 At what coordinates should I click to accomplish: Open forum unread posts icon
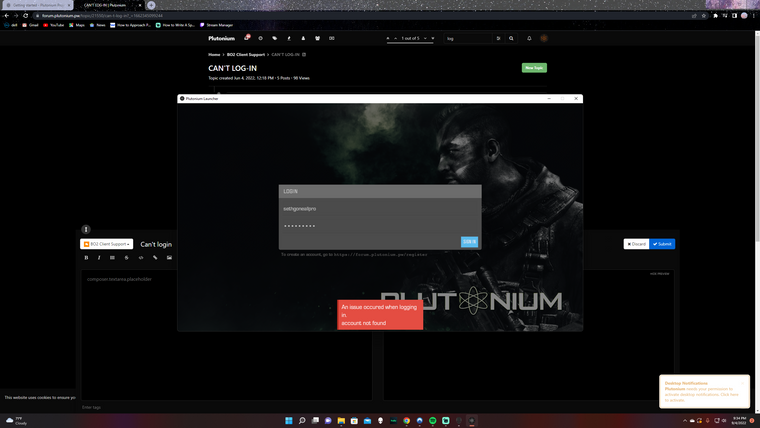click(247, 38)
